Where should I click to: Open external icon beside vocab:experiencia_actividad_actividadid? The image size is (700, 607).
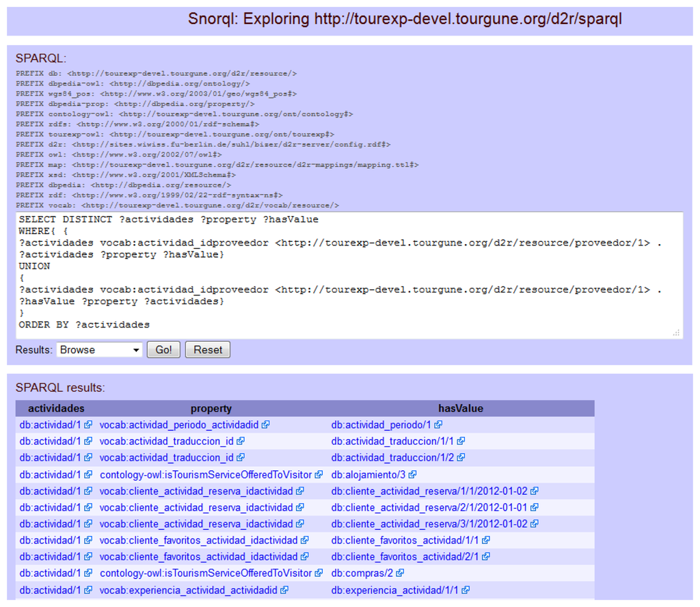point(284,590)
